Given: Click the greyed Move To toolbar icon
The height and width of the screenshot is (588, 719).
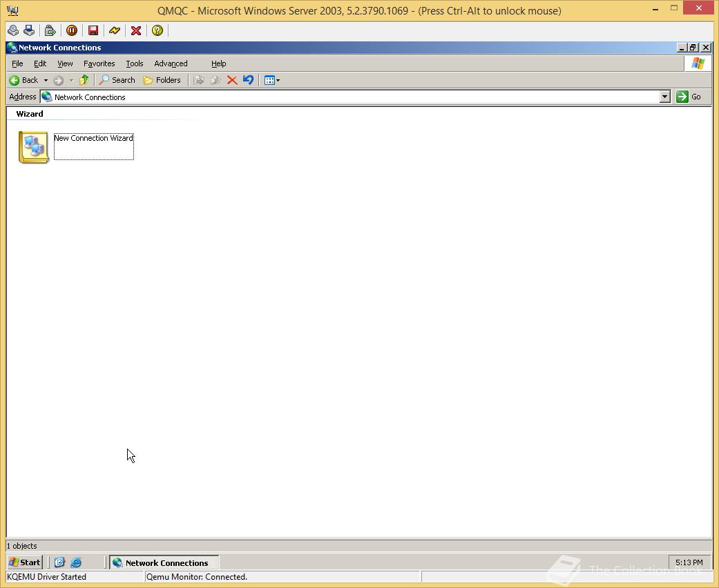Looking at the screenshot, I should (x=198, y=80).
